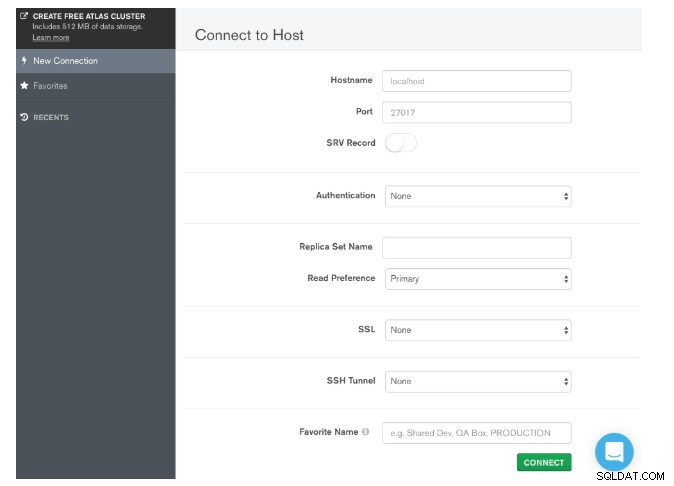Click the star icon next to Favorites
The width and height of the screenshot is (674, 486).
25,86
